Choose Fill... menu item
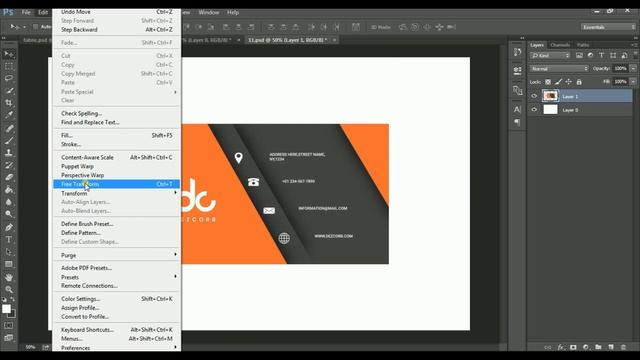This screenshot has height=360, width=640. click(x=117, y=135)
